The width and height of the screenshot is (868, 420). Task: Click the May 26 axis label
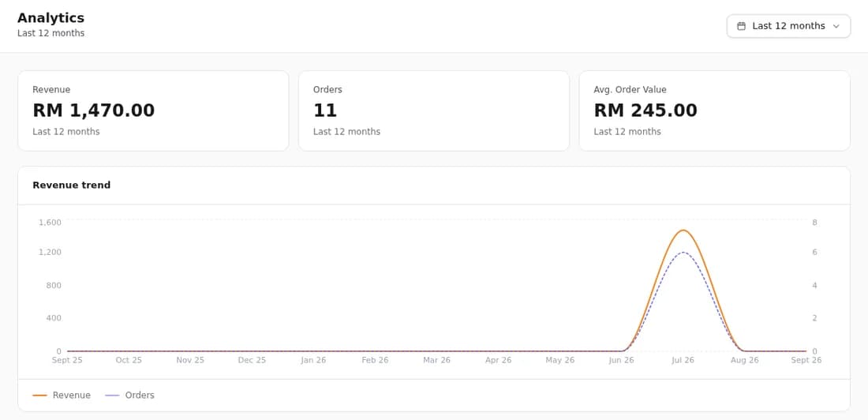pyautogui.click(x=559, y=360)
